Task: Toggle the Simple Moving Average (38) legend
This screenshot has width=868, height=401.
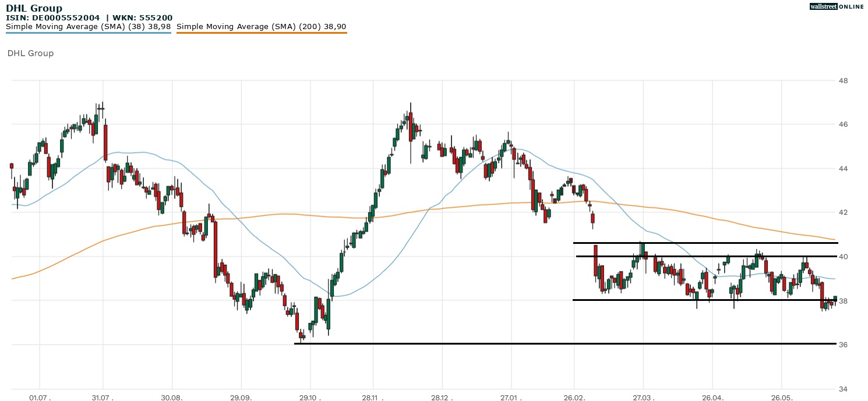Action: [x=88, y=27]
